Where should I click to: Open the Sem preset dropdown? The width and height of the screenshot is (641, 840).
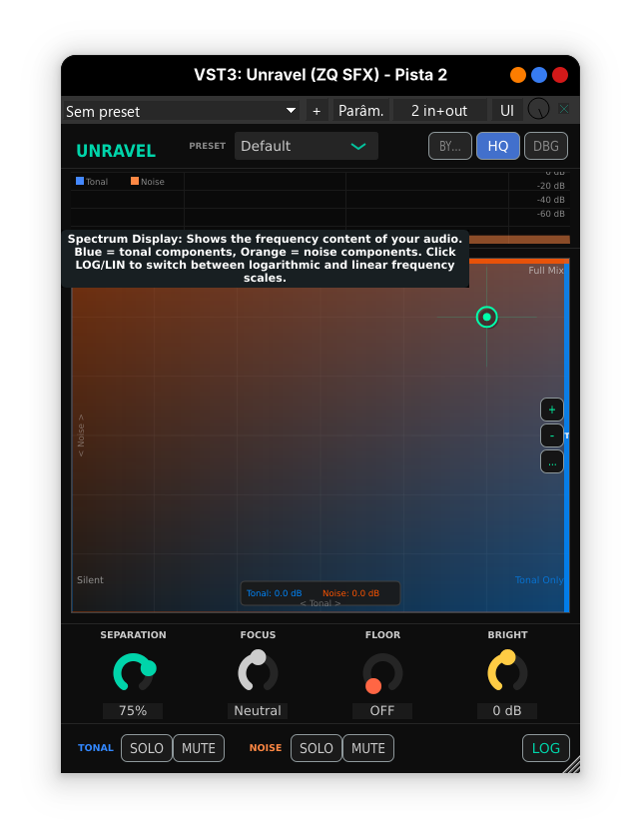(x=182, y=111)
